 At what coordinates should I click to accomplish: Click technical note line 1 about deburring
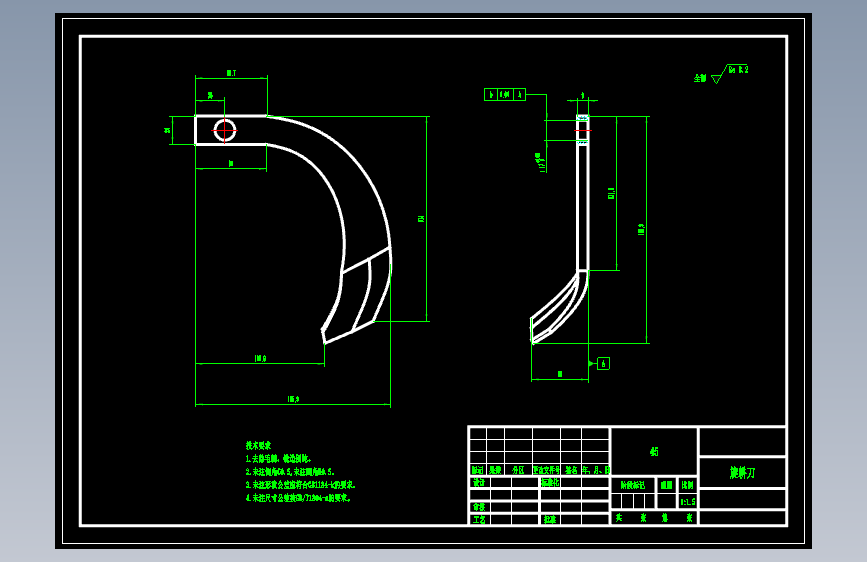point(279,459)
